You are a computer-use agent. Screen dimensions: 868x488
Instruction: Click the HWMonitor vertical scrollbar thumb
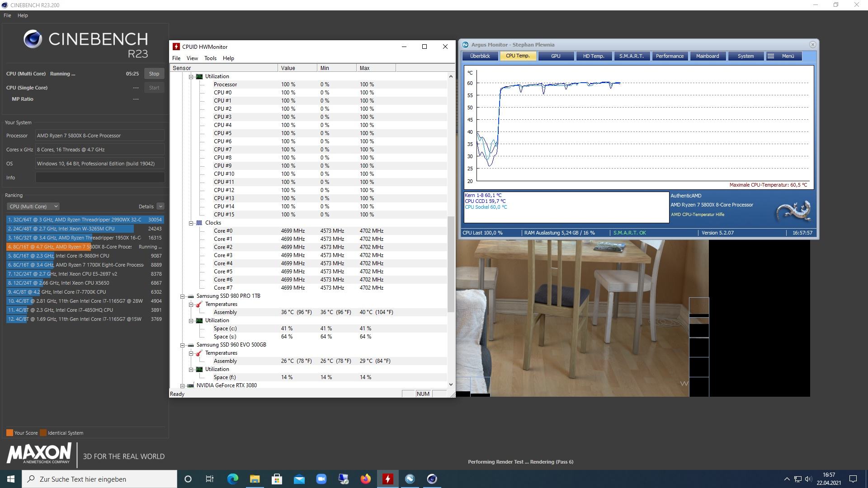[x=451, y=264]
